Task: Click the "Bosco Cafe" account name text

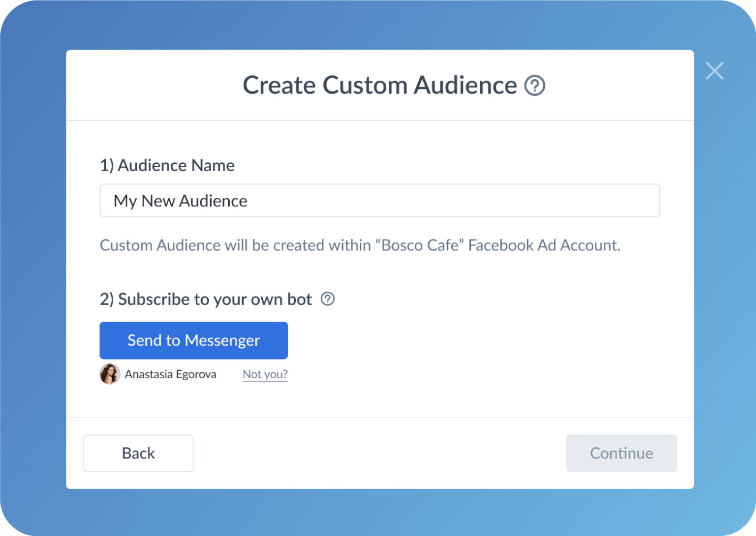Action: (420, 245)
